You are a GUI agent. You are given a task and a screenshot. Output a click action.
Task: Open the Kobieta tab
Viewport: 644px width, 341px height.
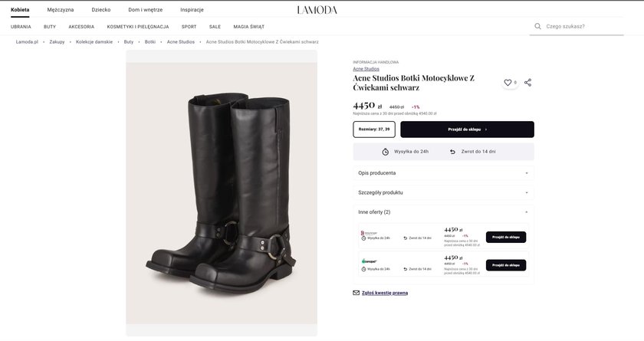click(x=20, y=10)
